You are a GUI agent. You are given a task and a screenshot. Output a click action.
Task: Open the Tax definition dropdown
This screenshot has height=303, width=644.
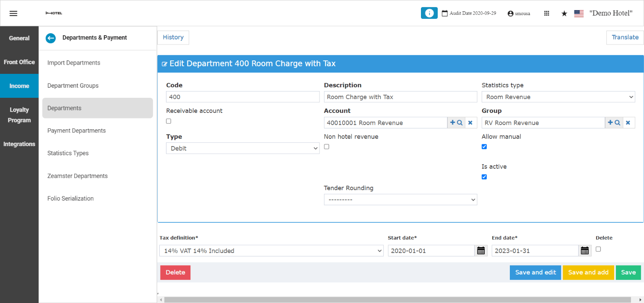pyautogui.click(x=271, y=251)
